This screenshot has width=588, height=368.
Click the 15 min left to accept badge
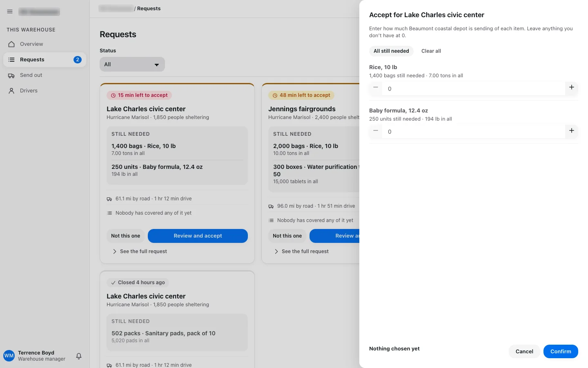click(139, 95)
